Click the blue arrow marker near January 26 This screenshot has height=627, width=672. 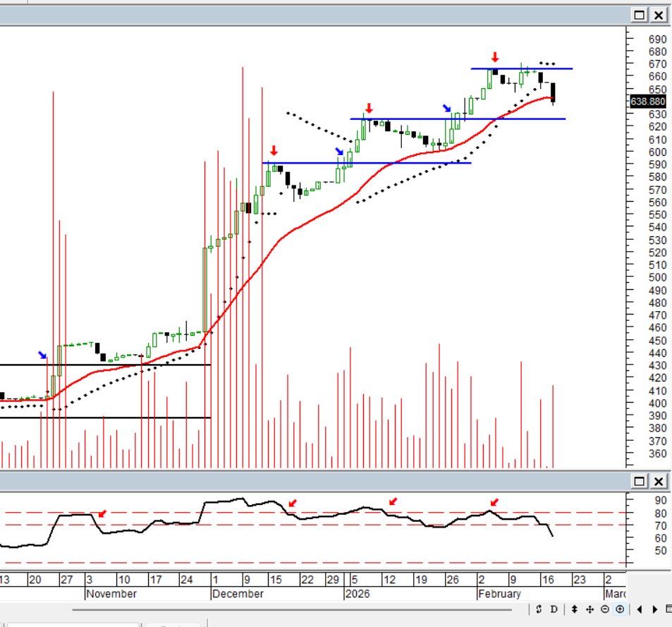click(x=446, y=108)
